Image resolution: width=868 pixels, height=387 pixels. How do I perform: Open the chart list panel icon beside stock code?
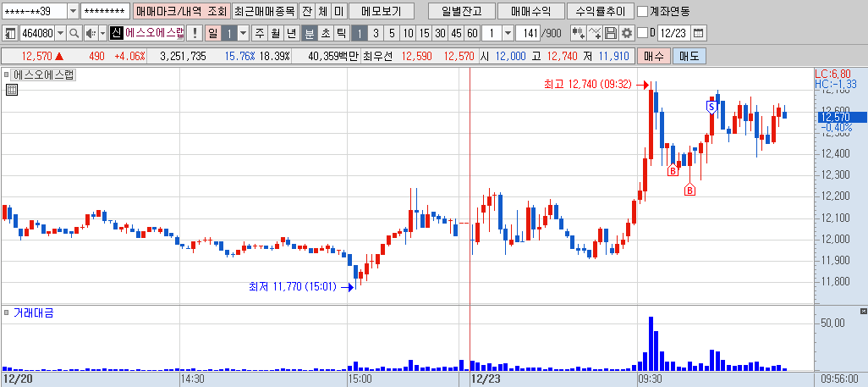coord(10,33)
